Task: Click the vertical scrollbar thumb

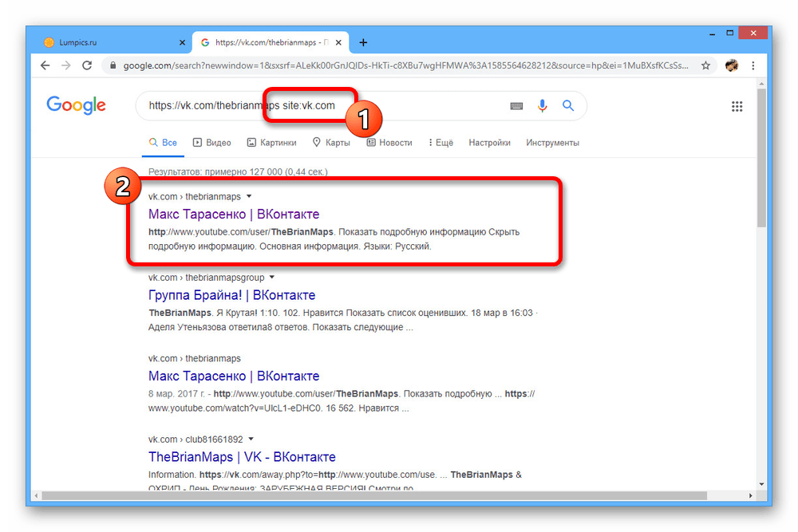Action: click(761, 158)
